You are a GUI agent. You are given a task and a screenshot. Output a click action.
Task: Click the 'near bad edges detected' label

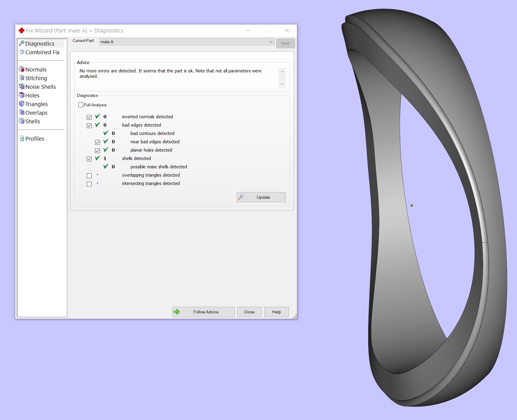tap(155, 142)
